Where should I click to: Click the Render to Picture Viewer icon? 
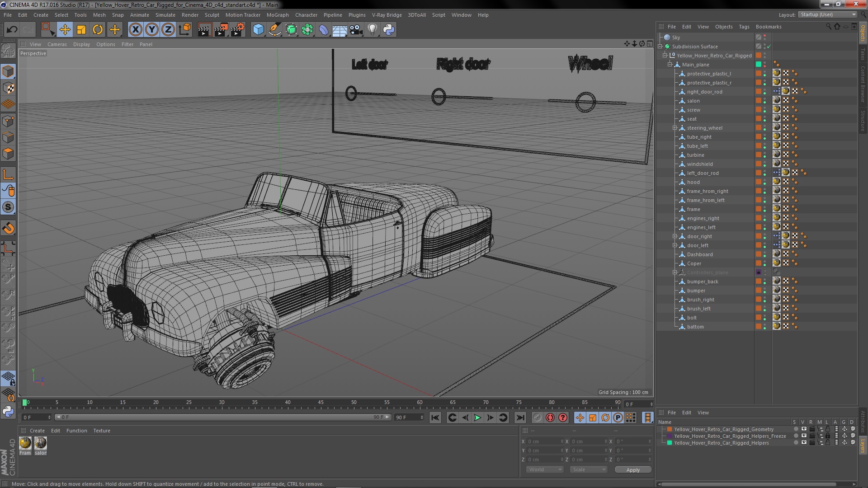point(221,30)
